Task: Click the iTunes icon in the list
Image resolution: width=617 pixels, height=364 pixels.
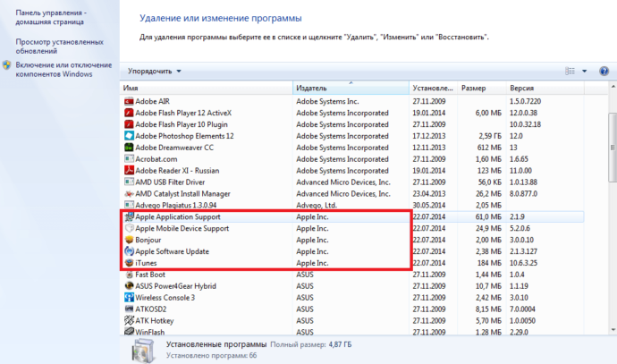Action: pyautogui.click(x=129, y=263)
